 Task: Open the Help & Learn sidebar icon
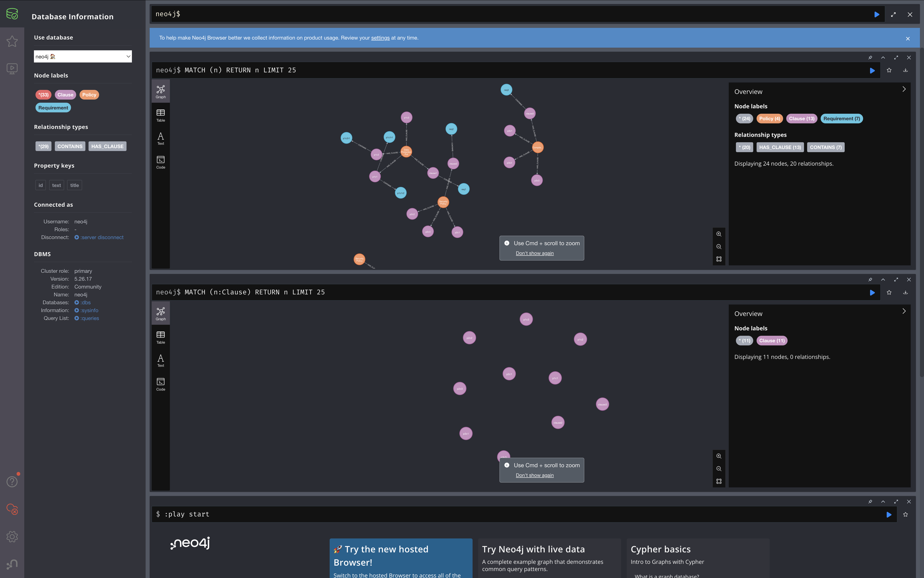[12, 482]
